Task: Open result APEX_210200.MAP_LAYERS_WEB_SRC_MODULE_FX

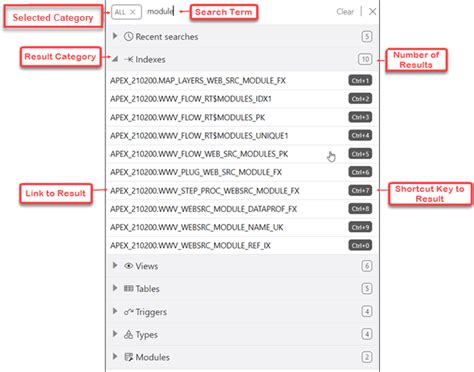Action: click(x=198, y=81)
